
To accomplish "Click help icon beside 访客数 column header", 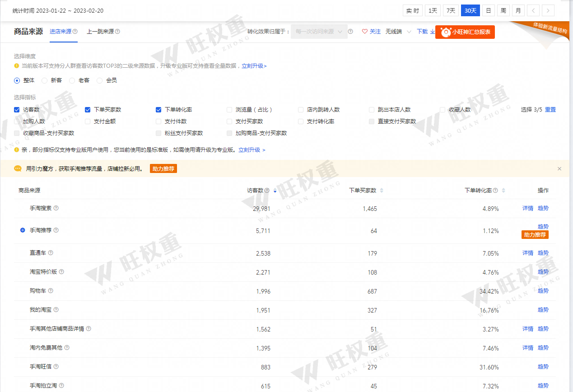I will click(267, 191).
